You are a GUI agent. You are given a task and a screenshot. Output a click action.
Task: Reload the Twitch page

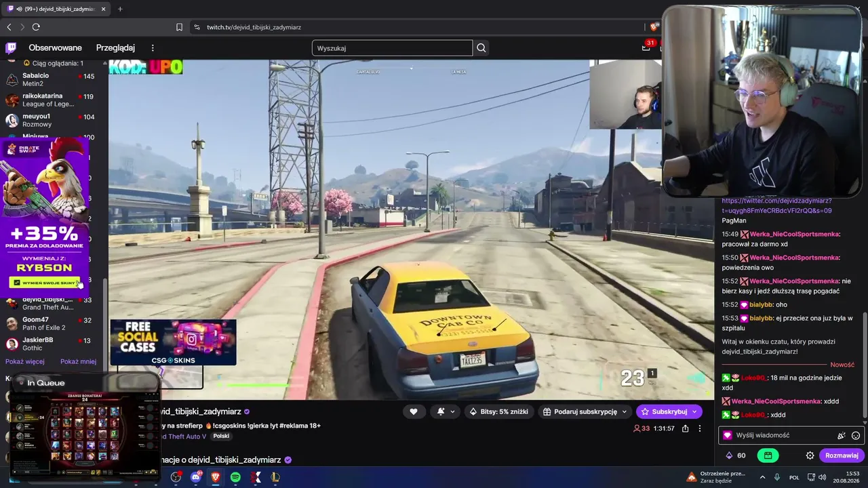point(36,27)
